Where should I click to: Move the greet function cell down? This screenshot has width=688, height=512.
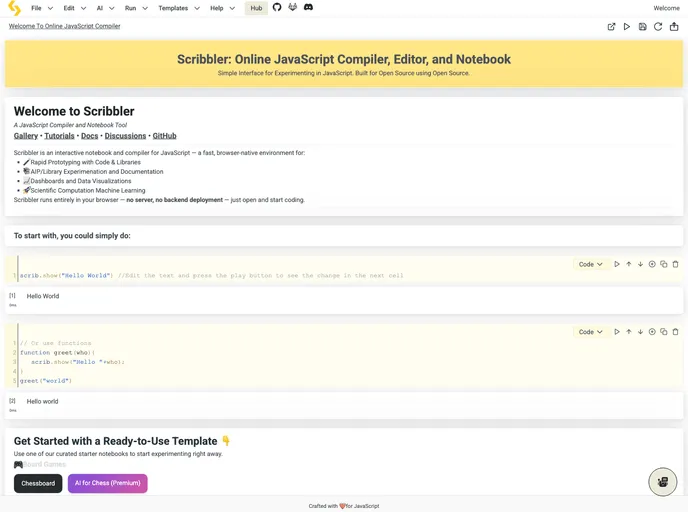point(641,332)
